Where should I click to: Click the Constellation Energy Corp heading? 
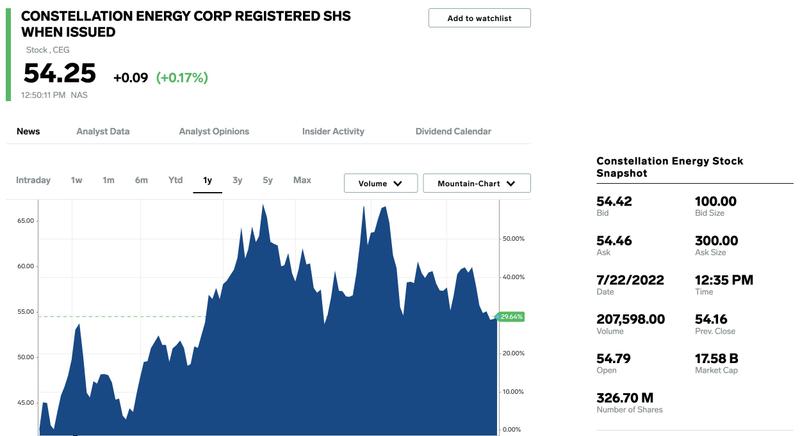(x=186, y=24)
